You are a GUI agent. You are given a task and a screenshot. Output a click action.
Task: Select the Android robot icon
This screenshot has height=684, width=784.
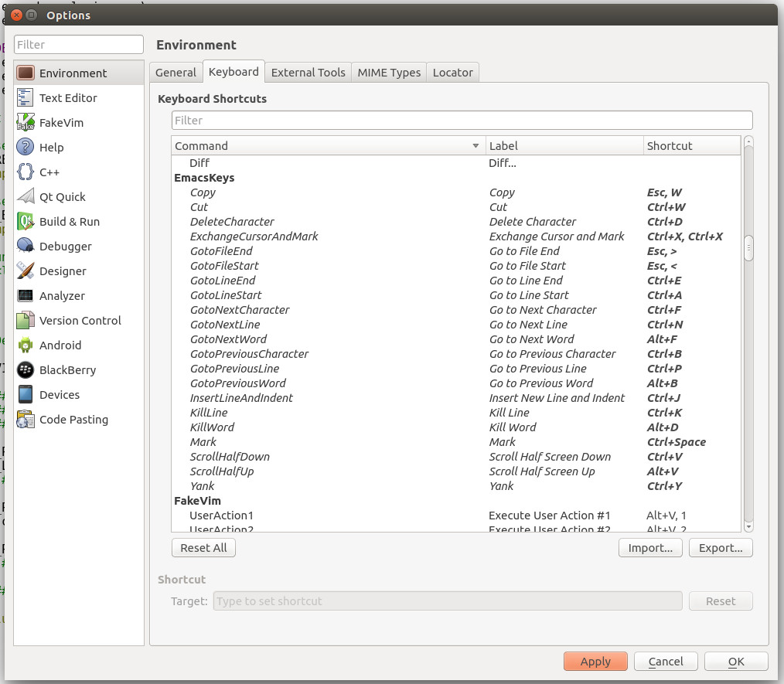click(x=26, y=345)
